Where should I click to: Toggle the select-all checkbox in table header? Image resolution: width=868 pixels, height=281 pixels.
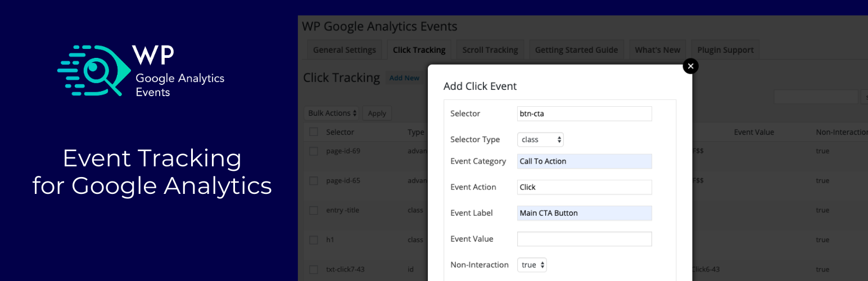coord(314,132)
